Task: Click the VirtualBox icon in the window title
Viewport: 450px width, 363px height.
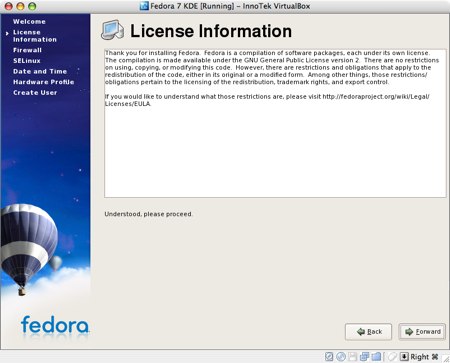Action: [x=144, y=6]
